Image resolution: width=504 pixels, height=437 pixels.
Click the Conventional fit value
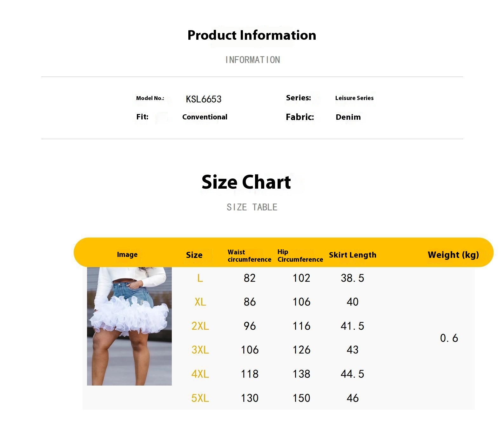point(205,117)
